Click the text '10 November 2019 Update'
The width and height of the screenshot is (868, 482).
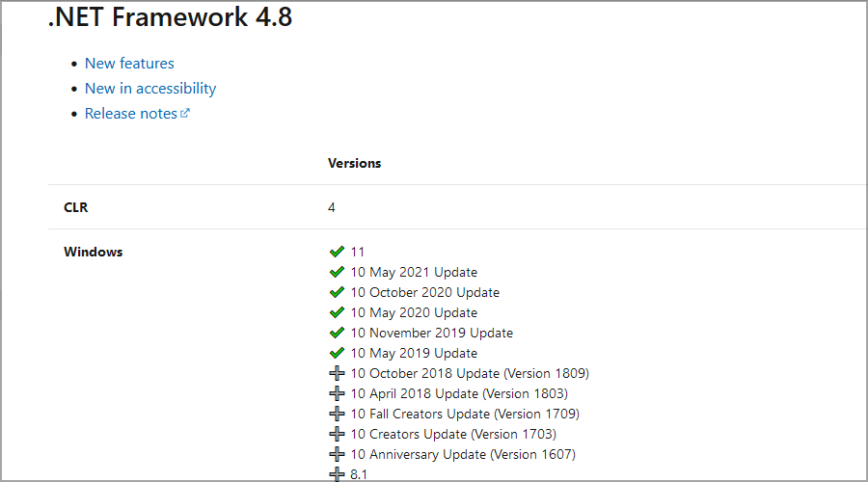point(432,334)
